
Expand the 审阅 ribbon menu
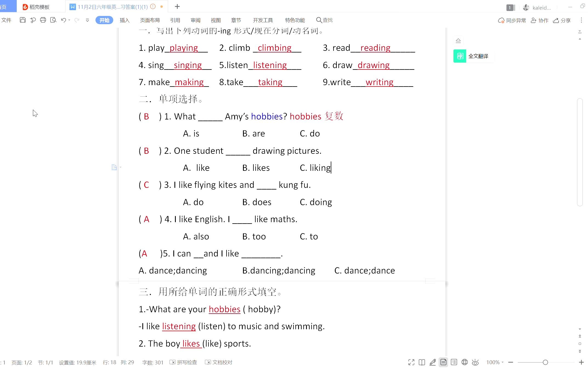click(195, 20)
